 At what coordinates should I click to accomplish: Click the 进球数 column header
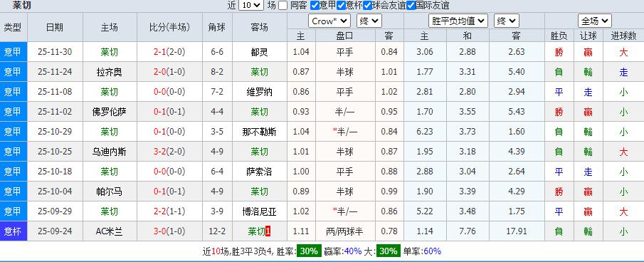point(623,36)
